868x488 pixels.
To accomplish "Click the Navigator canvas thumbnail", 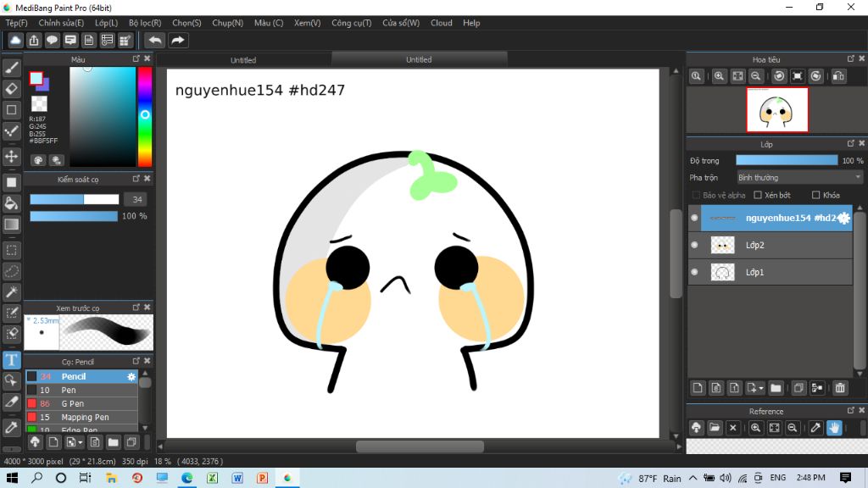I will (x=777, y=109).
